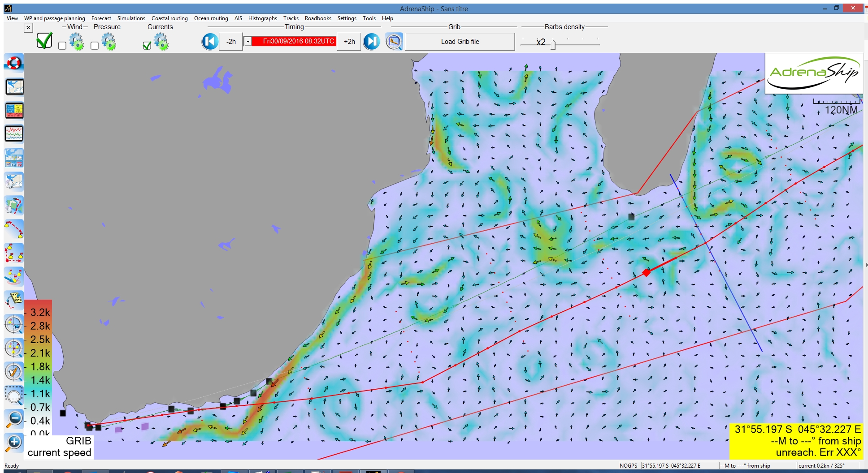Open Pressure display settings gear
Screen dimensions: 868x473
[109, 42]
